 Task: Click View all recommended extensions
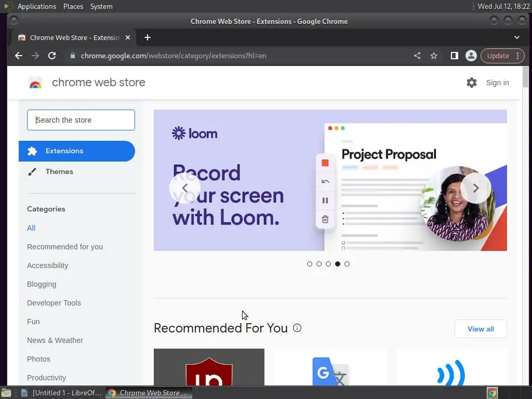pyautogui.click(x=481, y=329)
